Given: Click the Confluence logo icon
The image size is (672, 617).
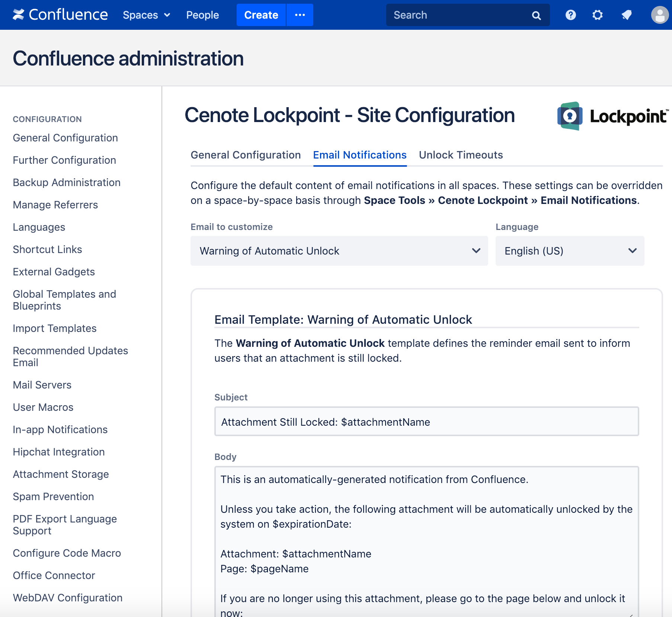Looking at the screenshot, I should coord(18,15).
